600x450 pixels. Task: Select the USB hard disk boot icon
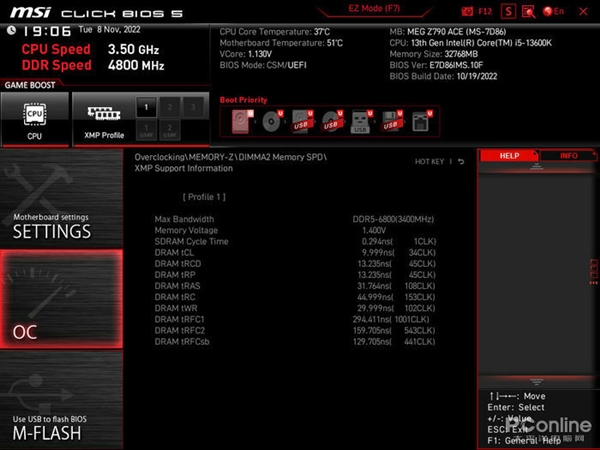click(302, 122)
